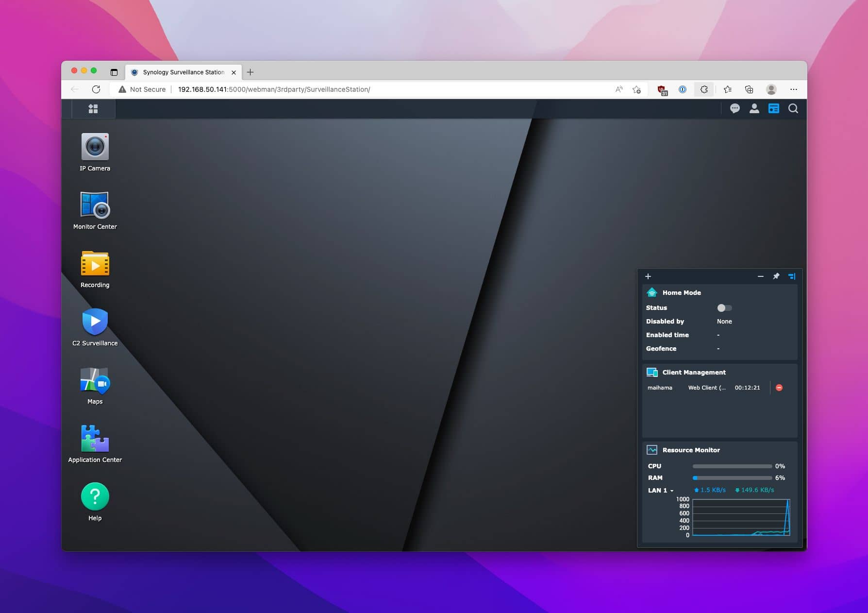Click the Resource Monitor title
This screenshot has width=868, height=613.
691,450
